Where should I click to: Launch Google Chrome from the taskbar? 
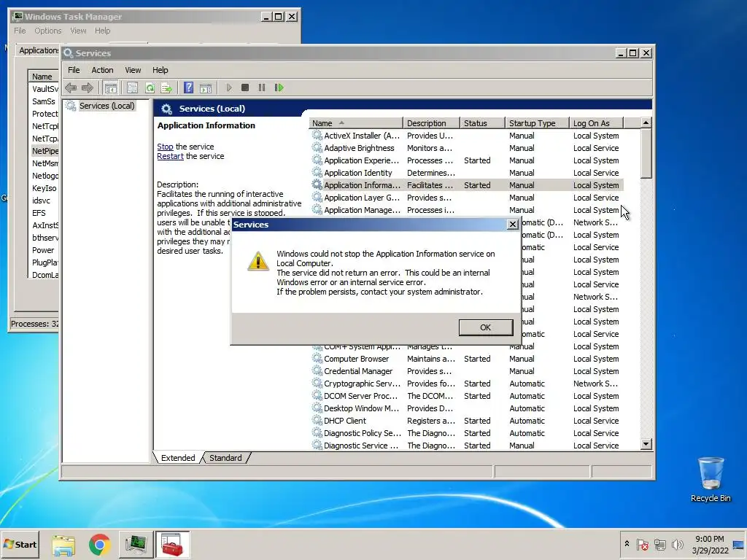pyautogui.click(x=99, y=545)
